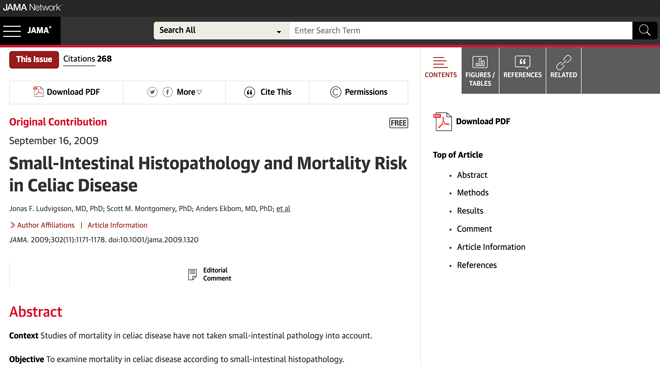
Task: Switch to Figures / Tables tab
Action: [x=480, y=70]
